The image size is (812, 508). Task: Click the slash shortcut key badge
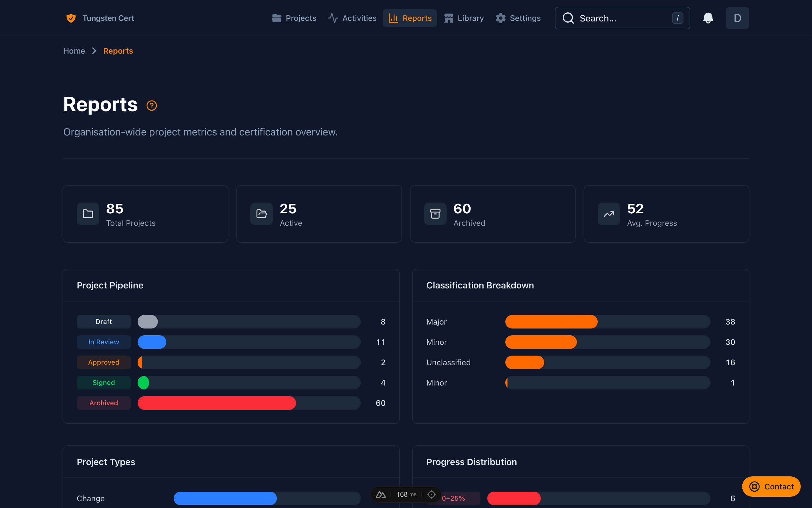(x=678, y=18)
